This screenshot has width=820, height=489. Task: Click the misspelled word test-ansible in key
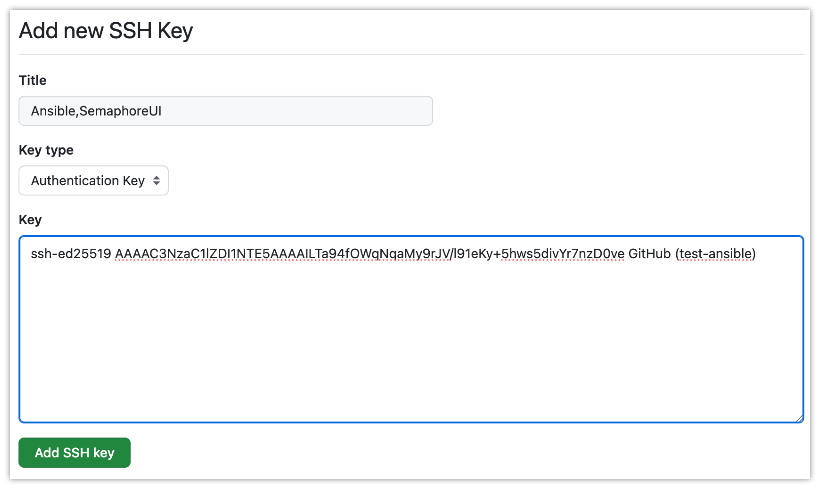pyautogui.click(x=717, y=254)
